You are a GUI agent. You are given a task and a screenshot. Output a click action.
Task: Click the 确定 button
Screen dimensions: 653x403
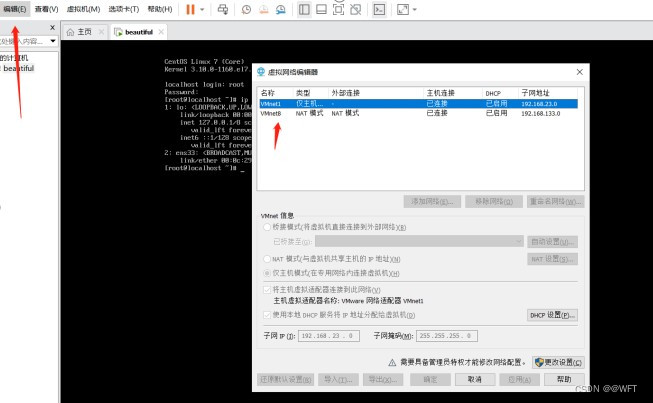[x=430, y=379]
